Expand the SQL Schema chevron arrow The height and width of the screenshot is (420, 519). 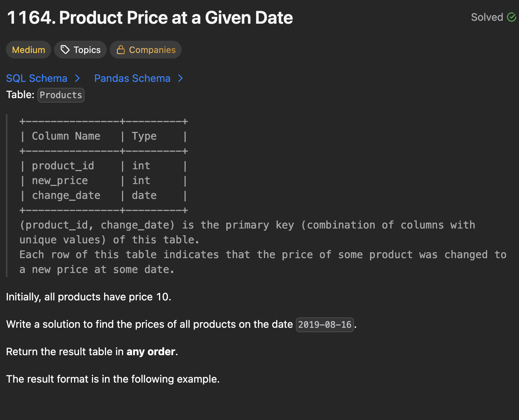coord(77,78)
